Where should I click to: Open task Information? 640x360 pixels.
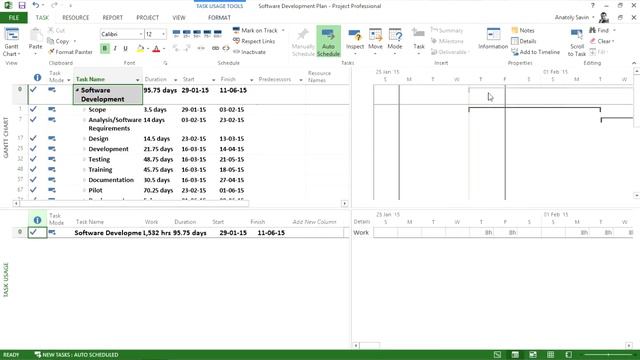pos(493,39)
